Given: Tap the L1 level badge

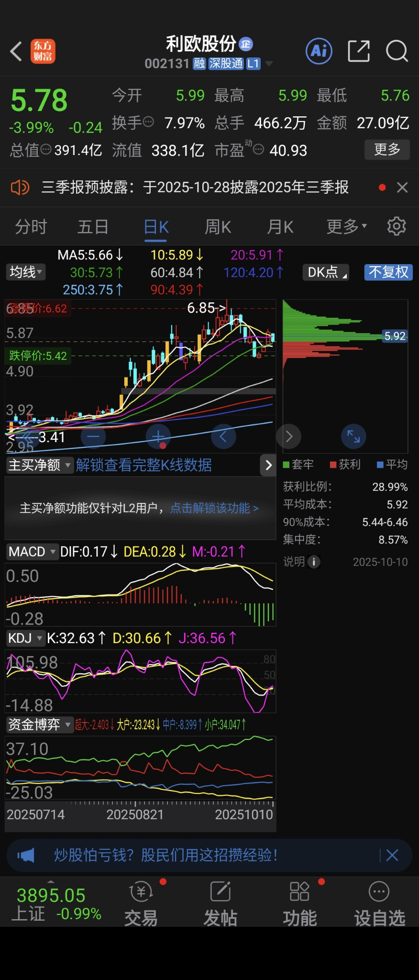Looking at the screenshot, I should 253,64.
